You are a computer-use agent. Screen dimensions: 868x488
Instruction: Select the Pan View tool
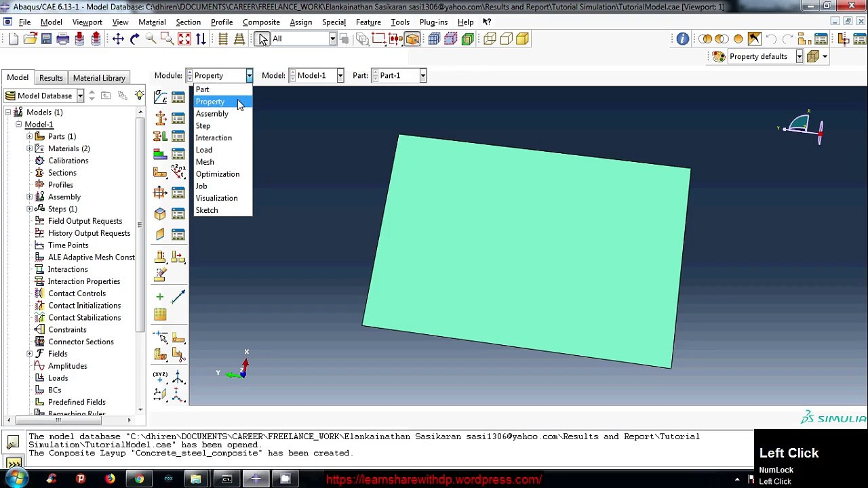118,39
